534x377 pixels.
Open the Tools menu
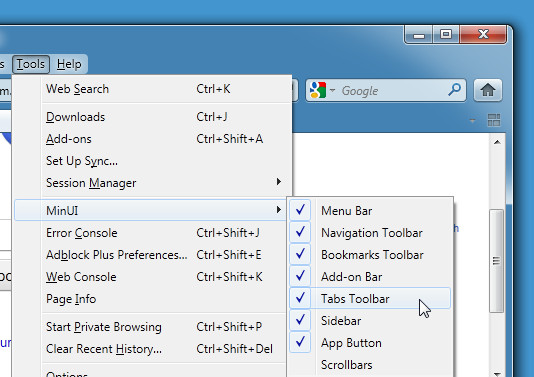tap(31, 64)
